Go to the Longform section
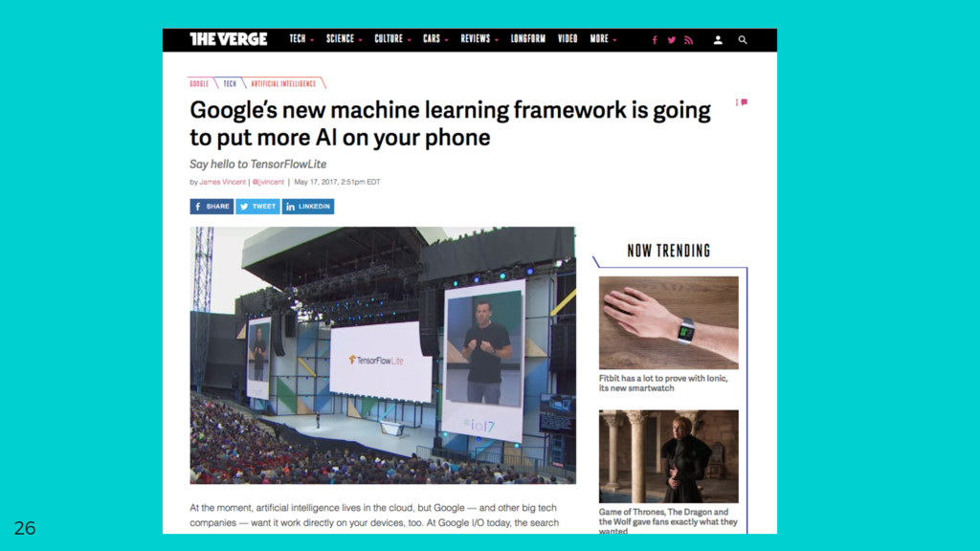The height and width of the screenshot is (551, 980). [x=528, y=38]
